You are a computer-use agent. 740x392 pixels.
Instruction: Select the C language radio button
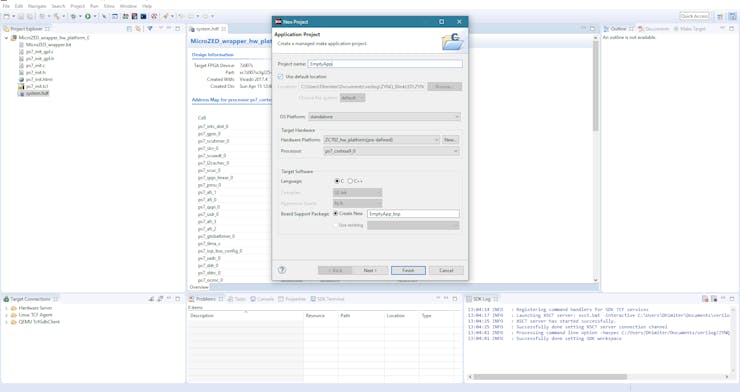pyautogui.click(x=337, y=181)
